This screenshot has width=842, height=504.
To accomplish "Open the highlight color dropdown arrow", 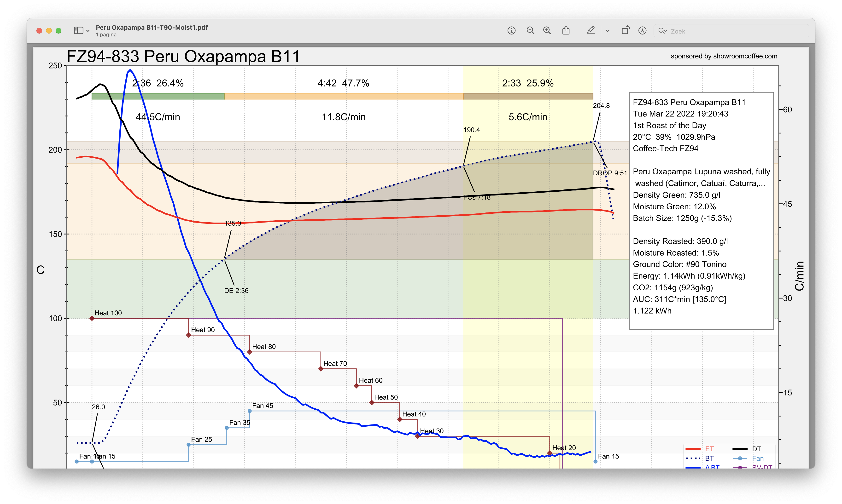I will (x=608, y=31).
